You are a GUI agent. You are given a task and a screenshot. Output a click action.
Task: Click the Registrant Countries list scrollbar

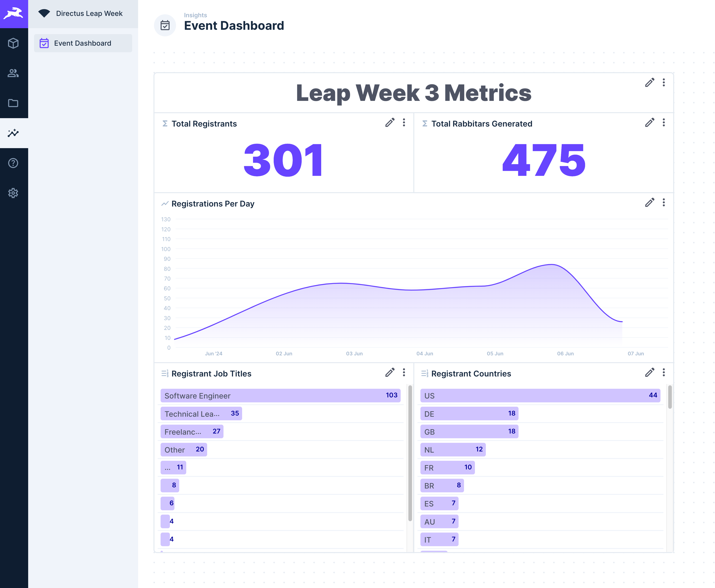point(670,397)
